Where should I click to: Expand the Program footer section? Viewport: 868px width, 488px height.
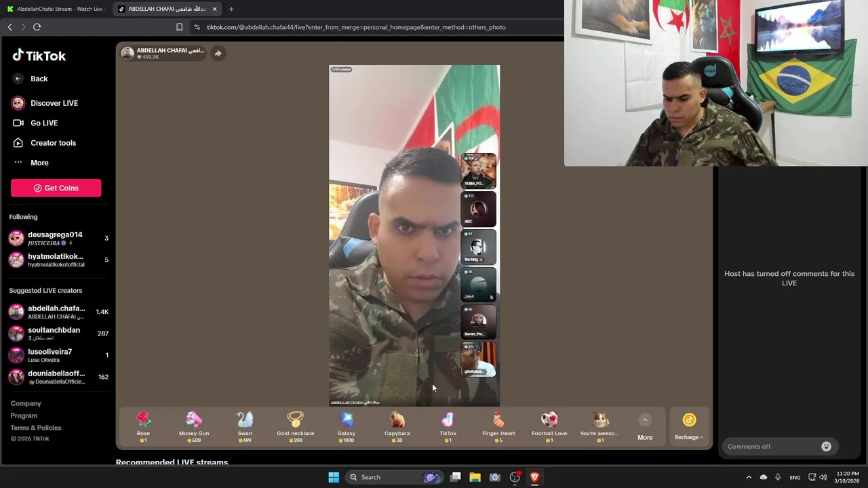coord(24,415)
